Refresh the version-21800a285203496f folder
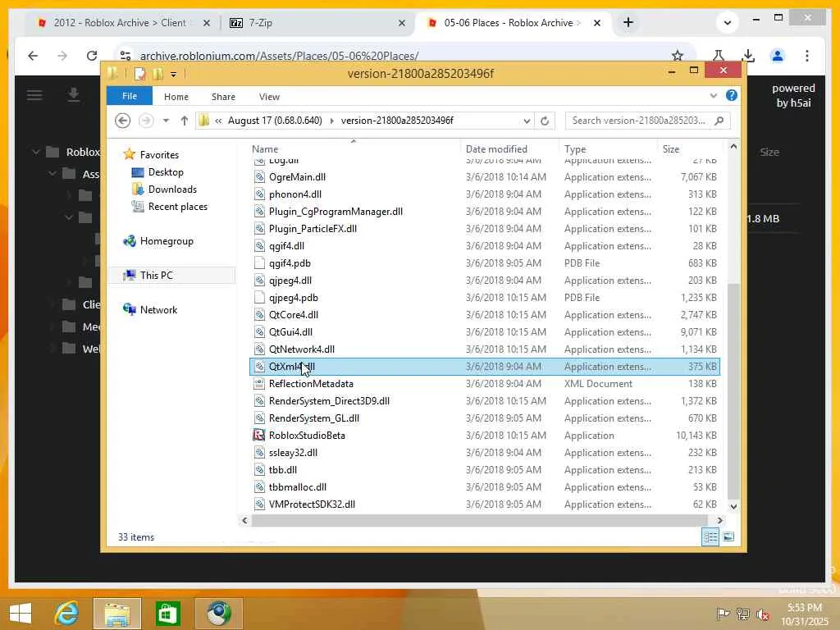The height and width of the screenshot is (630, 840). point(545,121)
